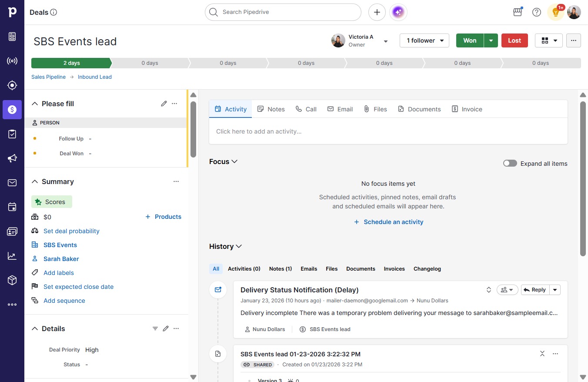Click Set deal probability
The image size is (588, 382).
coord(71,231)
